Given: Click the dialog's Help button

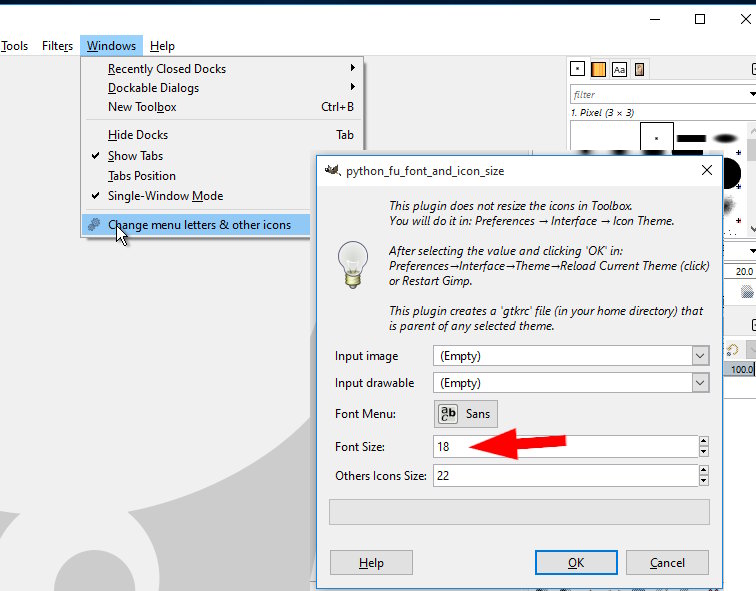Looking at the screenshot, I should (371, 563).
